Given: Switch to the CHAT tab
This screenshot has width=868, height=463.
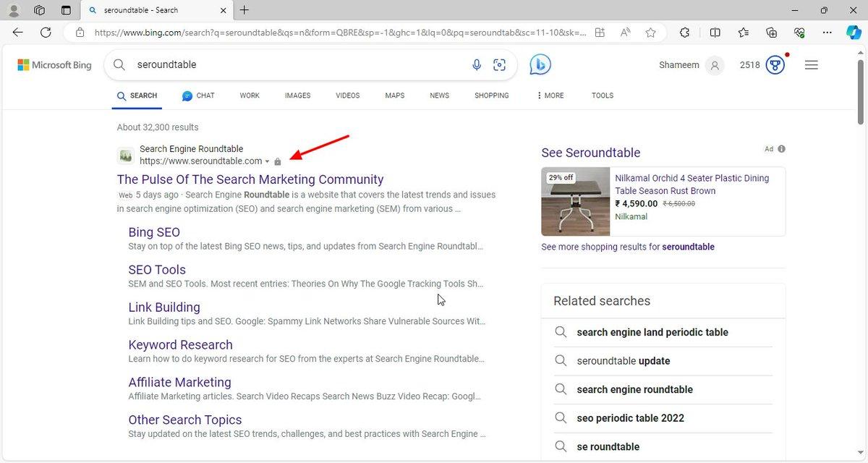Looking at the screenshot, I should pyautogui.click(x=198, y=95).
